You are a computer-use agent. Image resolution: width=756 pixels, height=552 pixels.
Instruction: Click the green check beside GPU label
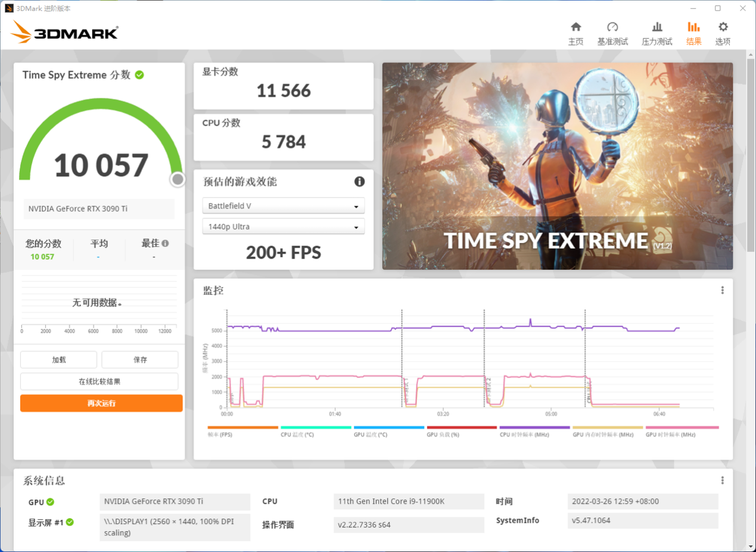(51, 501)
